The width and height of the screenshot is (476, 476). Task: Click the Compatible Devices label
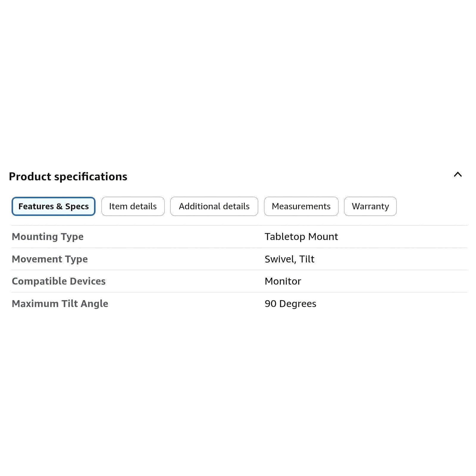(x=59, y=281)
